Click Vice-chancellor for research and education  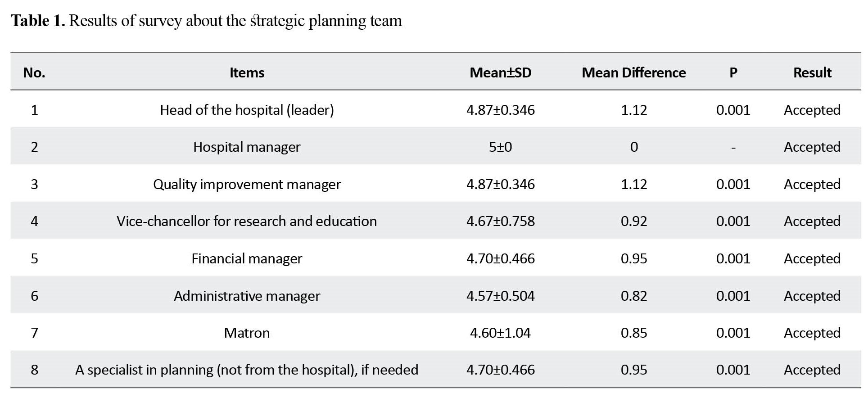coord(247,221)
